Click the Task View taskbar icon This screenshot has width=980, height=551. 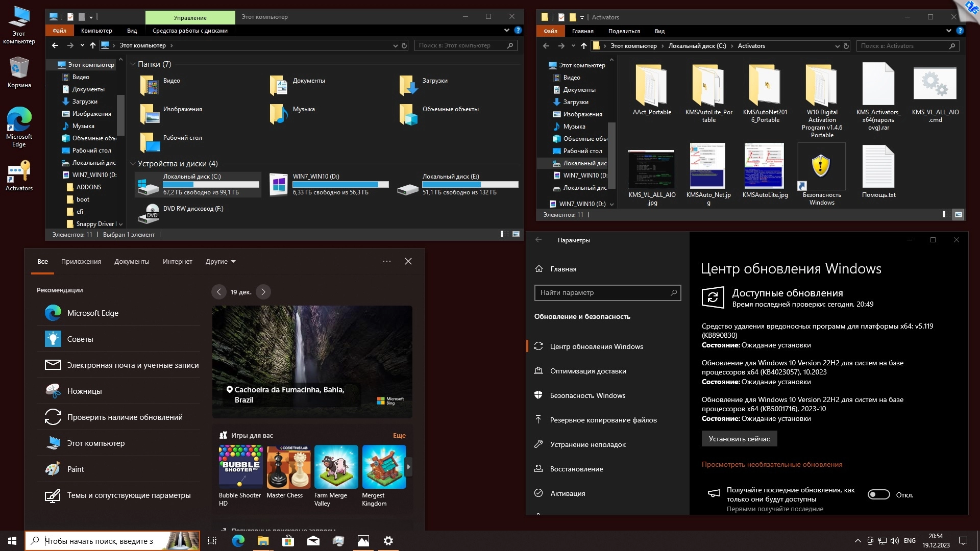point(212,541)
